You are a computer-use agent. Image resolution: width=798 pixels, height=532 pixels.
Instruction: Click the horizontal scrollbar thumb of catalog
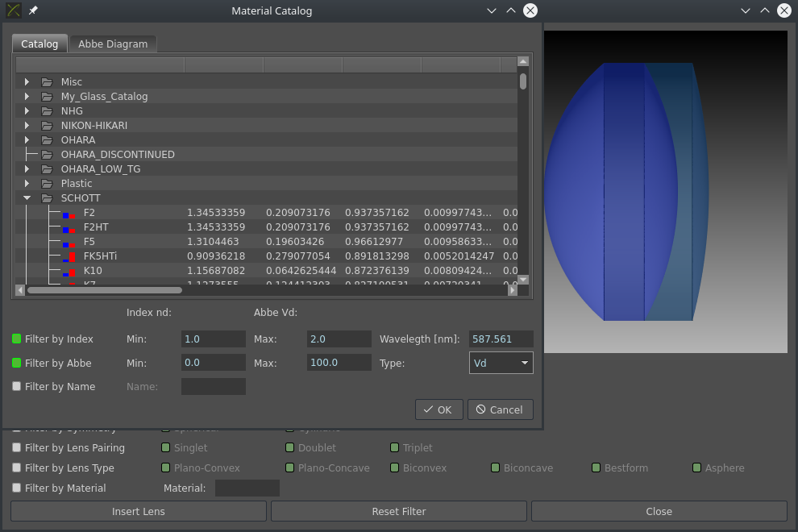coord(104,290)
